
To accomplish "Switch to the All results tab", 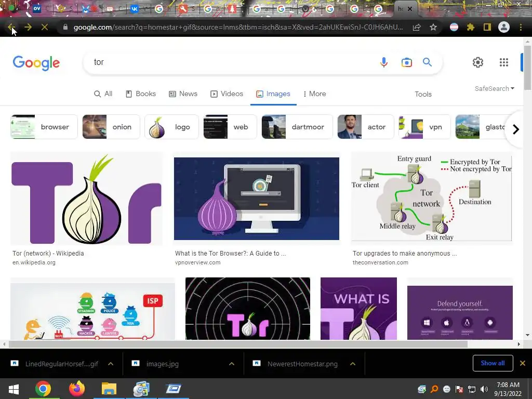I will tap(103, 94).
